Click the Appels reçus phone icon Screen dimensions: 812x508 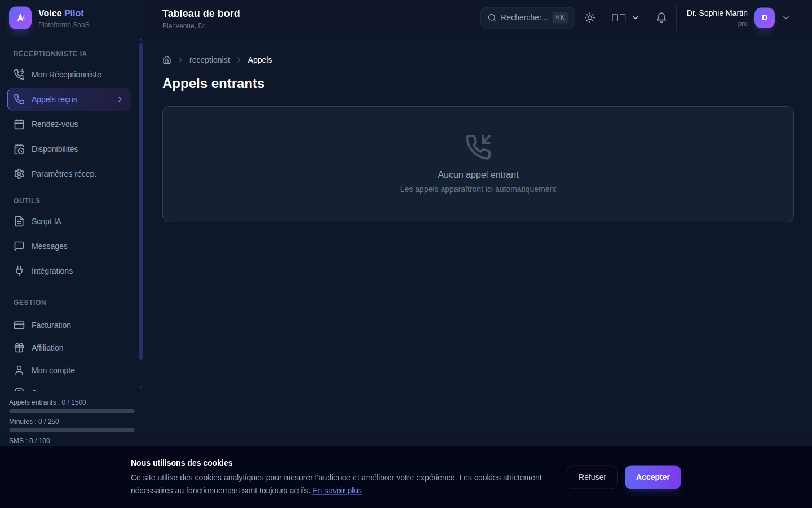19,99
